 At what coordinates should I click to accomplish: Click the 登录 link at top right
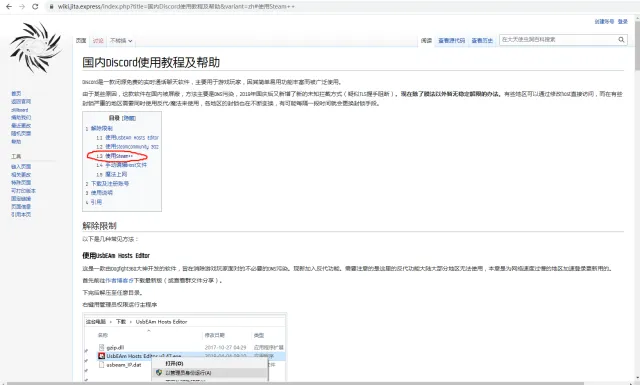tap(622, 22)
